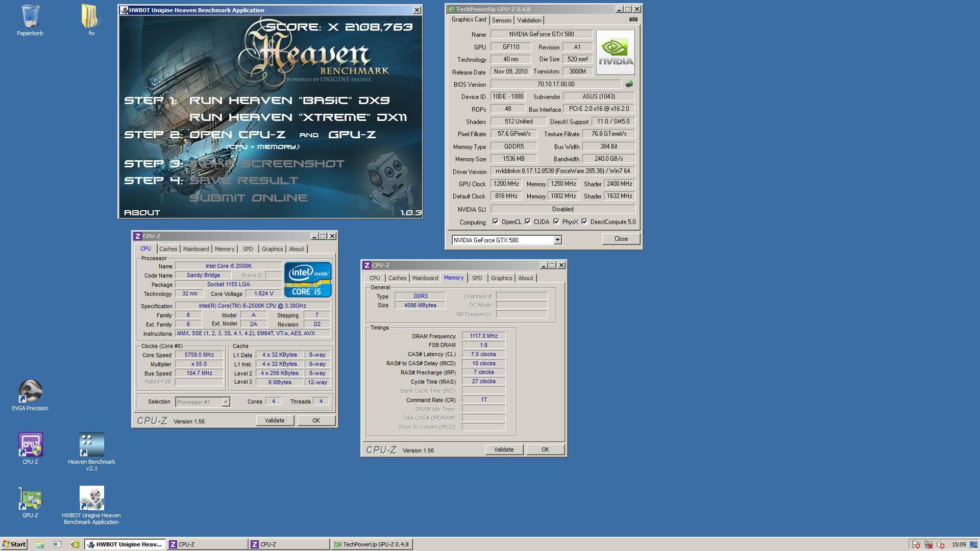Click GPU-Z link in HWBOT step 2
This screenshot has width=980, height=551.
click(352, 135)
